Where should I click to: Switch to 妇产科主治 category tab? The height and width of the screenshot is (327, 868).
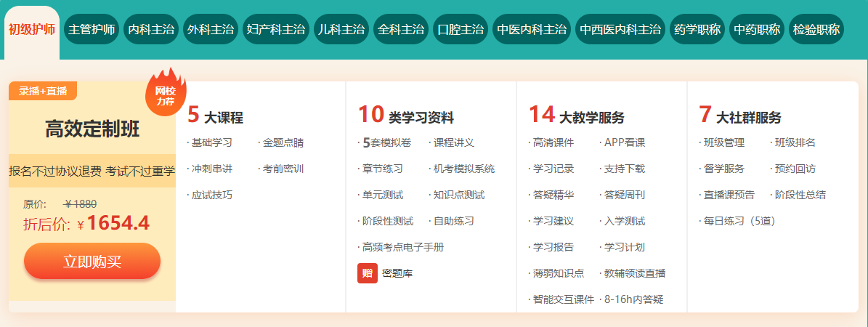[276, 30]
